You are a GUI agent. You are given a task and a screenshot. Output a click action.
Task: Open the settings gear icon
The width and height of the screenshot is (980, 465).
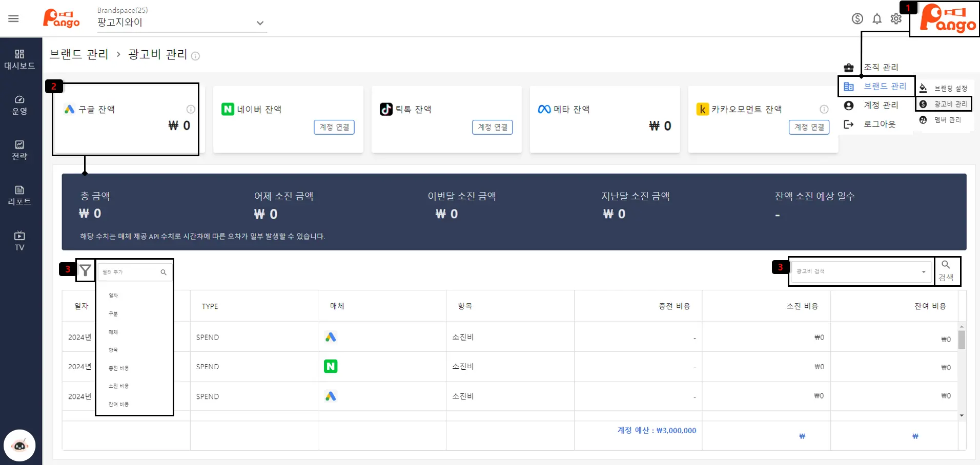pyautogui.click(x=896, y=19)
